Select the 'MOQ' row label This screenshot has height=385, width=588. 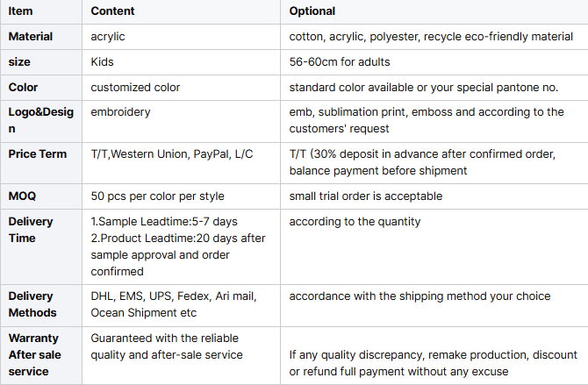click(22, 196)
